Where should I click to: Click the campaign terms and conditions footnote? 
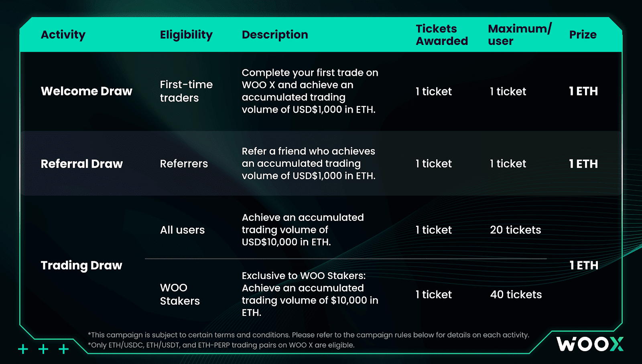308,335
